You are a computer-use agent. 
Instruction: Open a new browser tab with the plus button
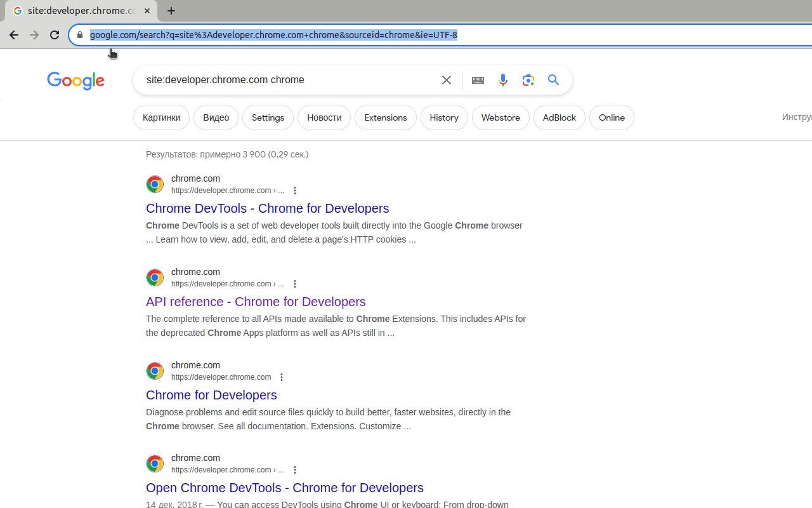(171, 11)
